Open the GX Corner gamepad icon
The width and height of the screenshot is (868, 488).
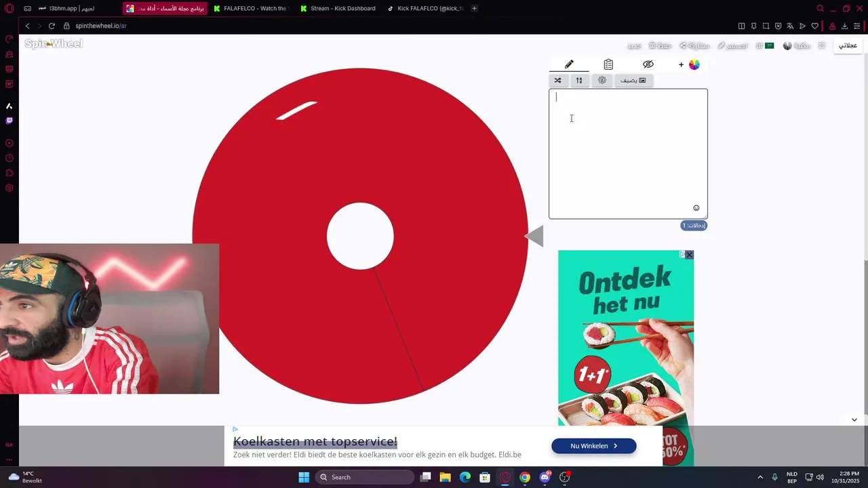click(x=27, y=8)
